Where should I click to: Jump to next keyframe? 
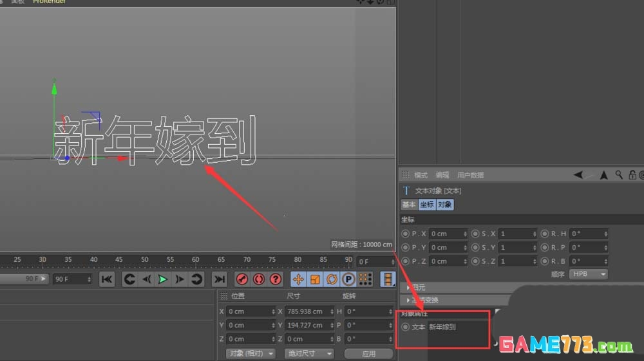point(196,279)
